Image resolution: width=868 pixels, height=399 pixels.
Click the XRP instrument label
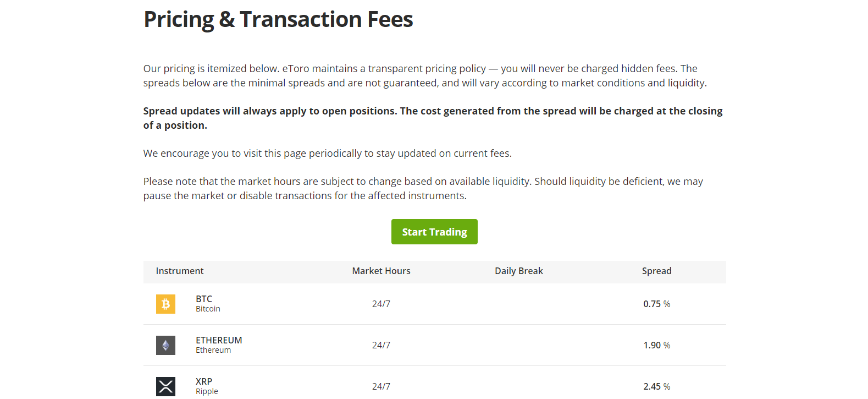click(204, 381)
